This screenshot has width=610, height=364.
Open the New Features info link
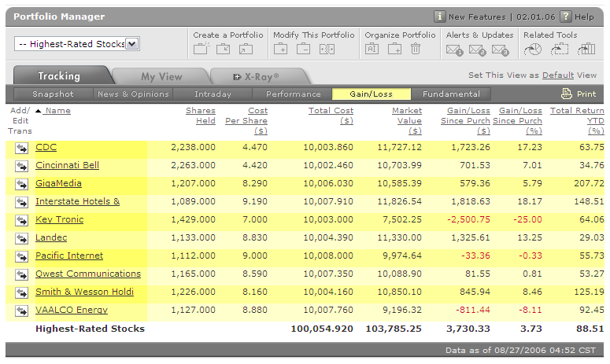pyautogui.click(x=477, y=17)
